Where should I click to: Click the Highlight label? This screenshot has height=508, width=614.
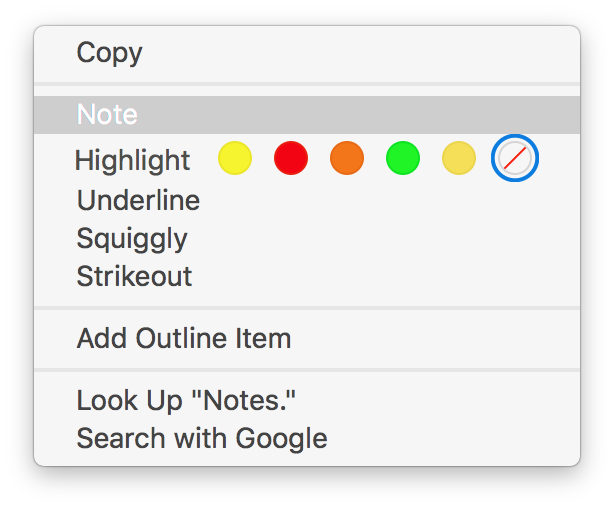tap(132, 161)
